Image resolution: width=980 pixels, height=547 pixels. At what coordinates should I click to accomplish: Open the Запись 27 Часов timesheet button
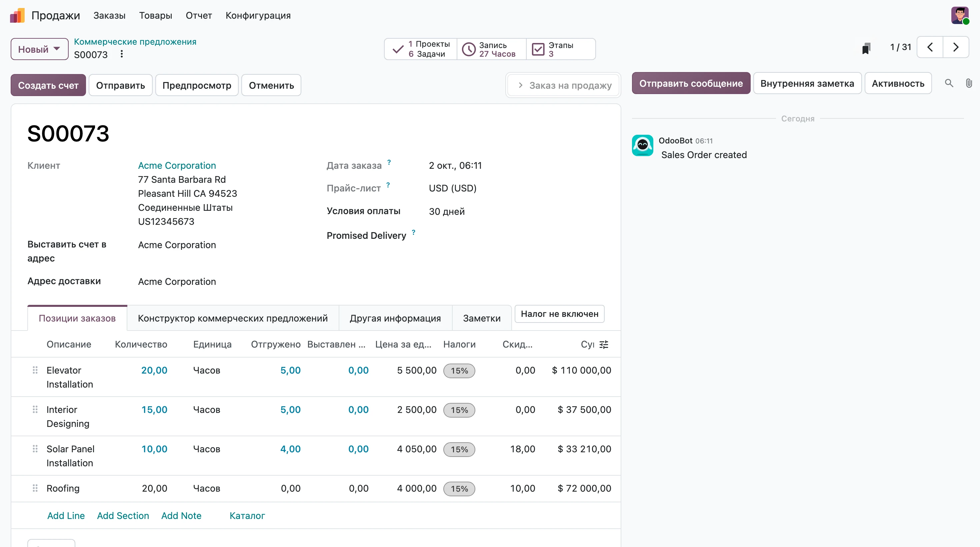pyautogui.click(x=492, y=49)
